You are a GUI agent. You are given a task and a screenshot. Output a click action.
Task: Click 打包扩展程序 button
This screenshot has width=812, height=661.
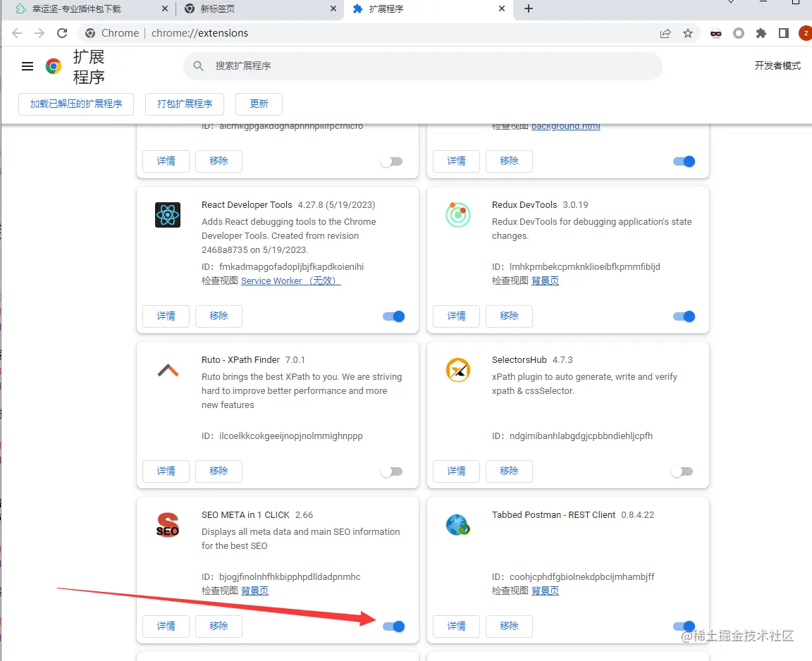[185, 104]
